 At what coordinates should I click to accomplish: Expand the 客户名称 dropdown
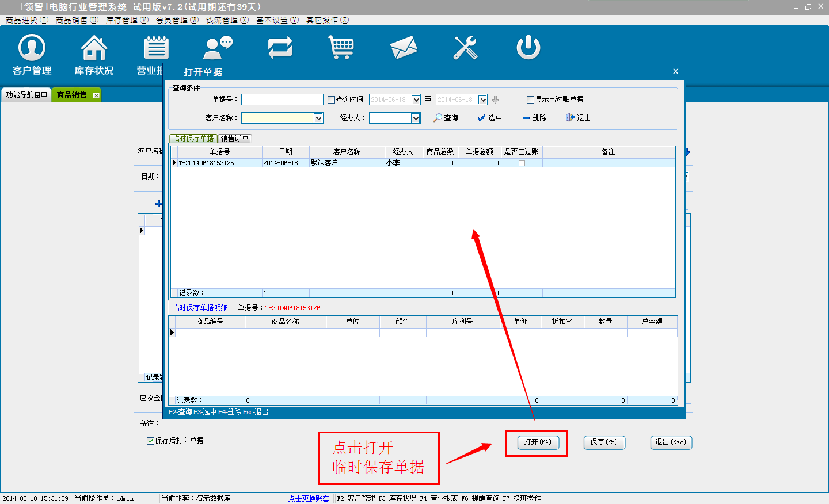318,118
